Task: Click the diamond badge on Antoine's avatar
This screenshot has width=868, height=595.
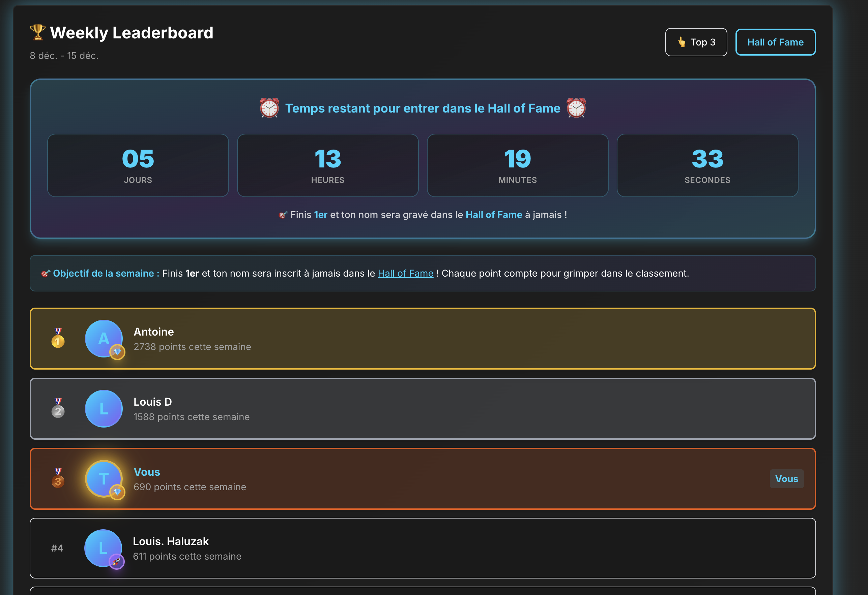Action: tap(117, 352)
